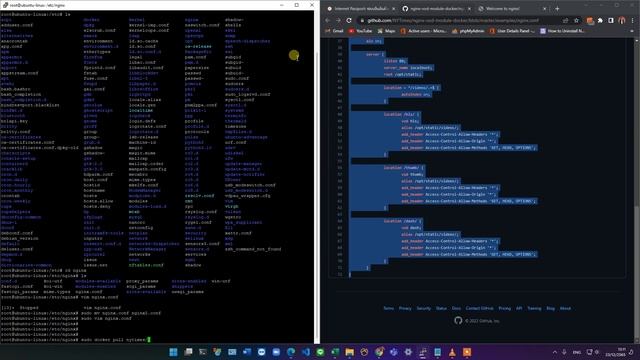This screenshot has width=640, height=360.
Task: Click the Pricing footer link
Action: pos(504,309)
